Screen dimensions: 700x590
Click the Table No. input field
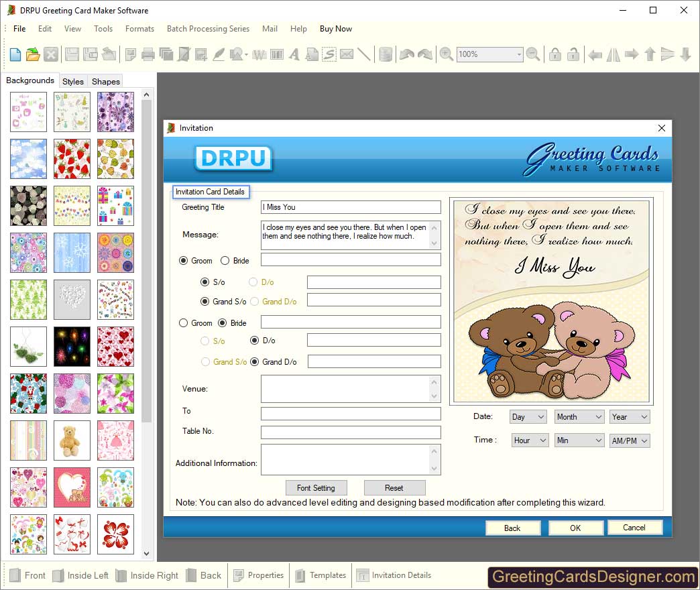click(x=351, y=432)
